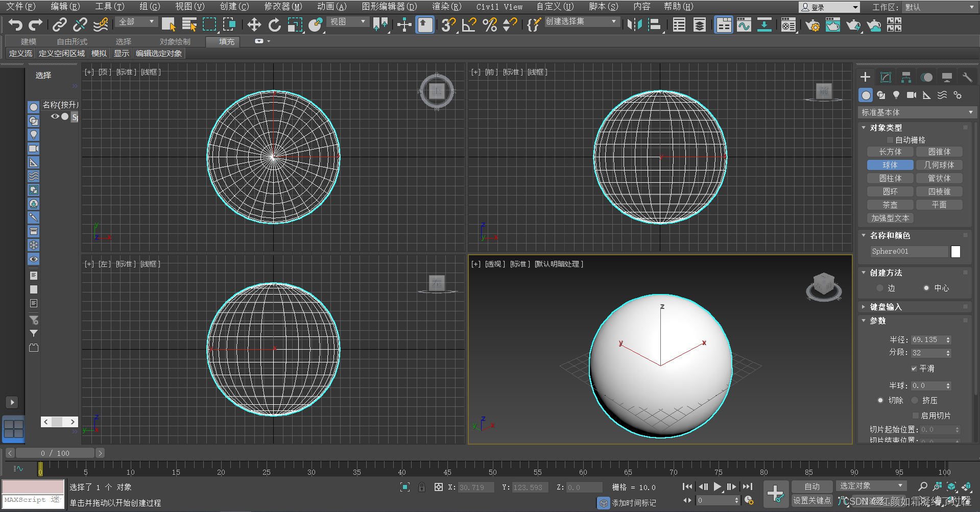Click the 茶壶 teapot button

tap(890, 205)
